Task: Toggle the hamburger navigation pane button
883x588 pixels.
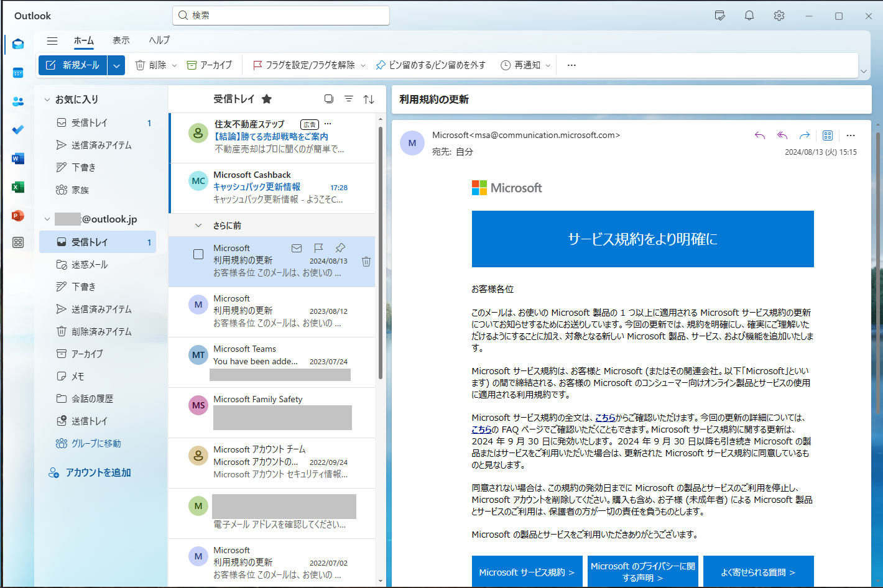Action: (x=52, y=41)
